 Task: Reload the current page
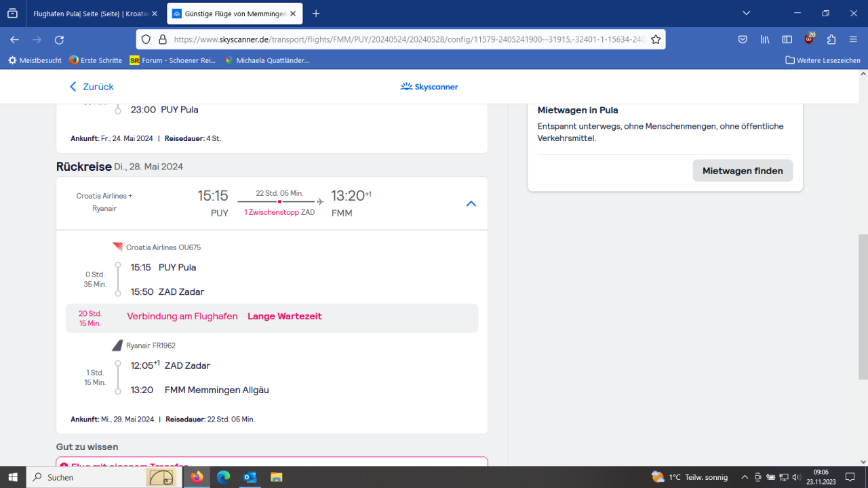pyautogui.click(x=59, y=39)
